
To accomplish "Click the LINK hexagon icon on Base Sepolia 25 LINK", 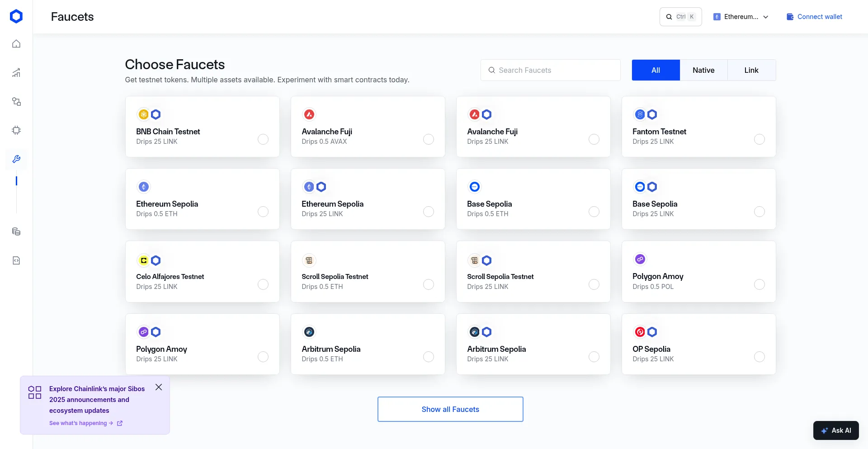I will (652, 187).
